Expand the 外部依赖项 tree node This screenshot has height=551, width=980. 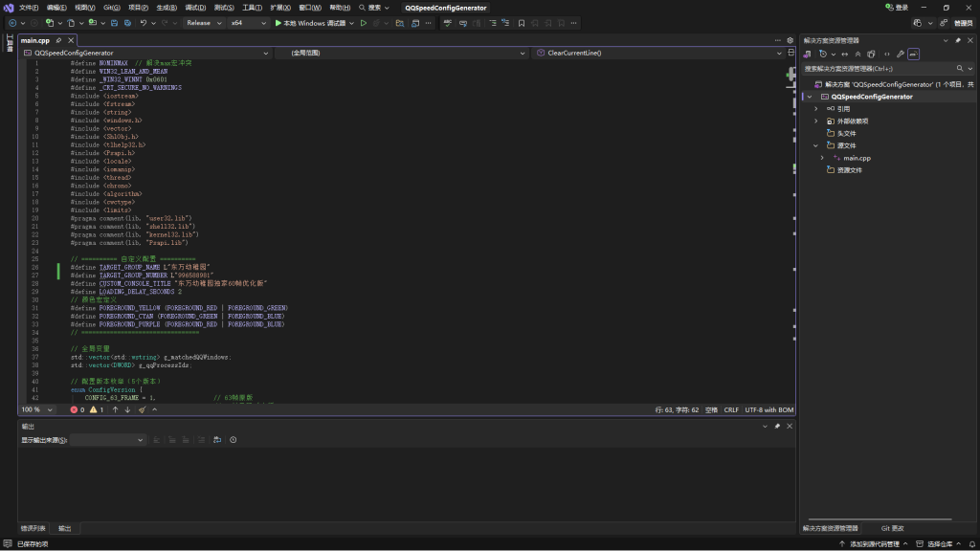pos(816,121)
